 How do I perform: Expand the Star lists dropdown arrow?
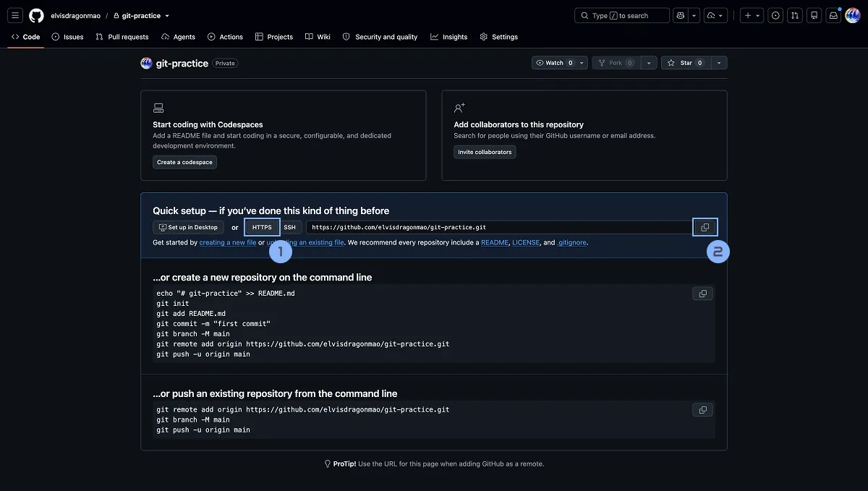(x=719, y=63)
